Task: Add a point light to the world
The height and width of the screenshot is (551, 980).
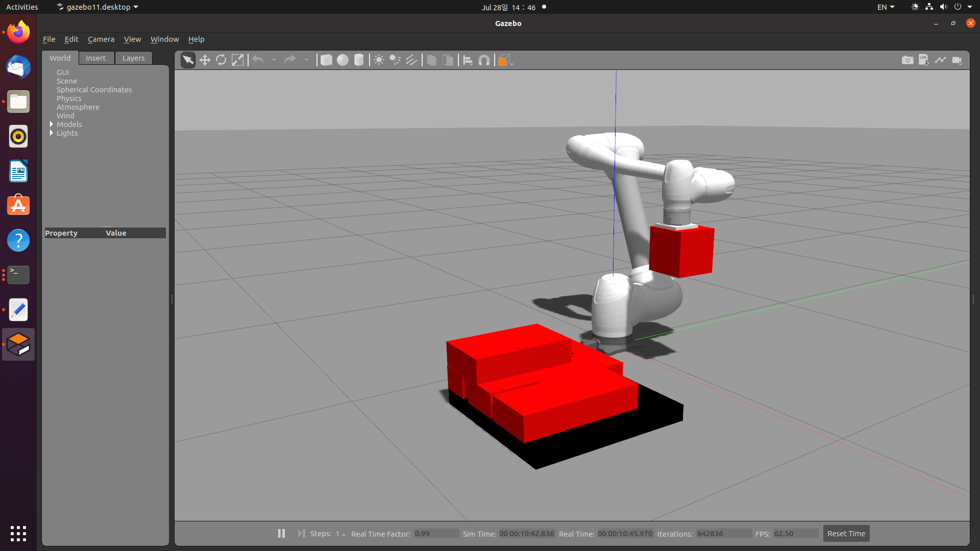Action: (x=378, y=60)
